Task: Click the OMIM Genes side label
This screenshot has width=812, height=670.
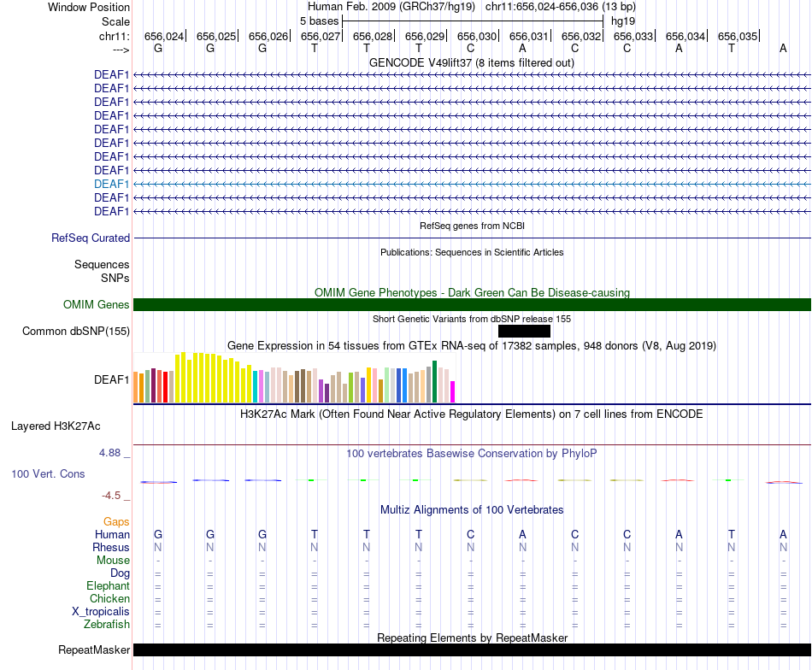Action: 96,304
